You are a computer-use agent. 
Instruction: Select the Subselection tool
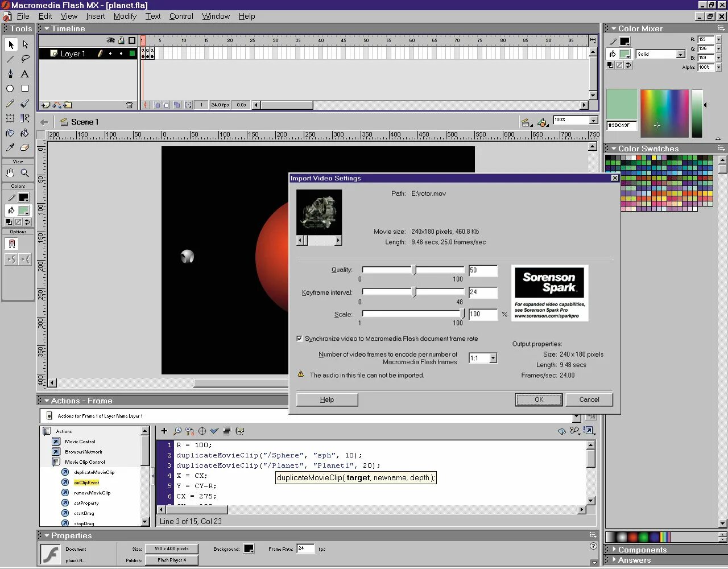coord(25,44)
